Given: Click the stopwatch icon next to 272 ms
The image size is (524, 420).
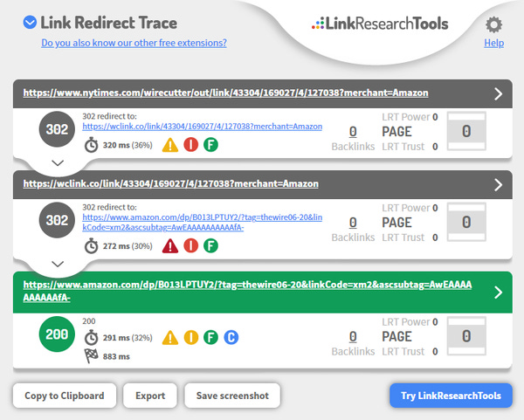Looking at the screenshot, I should (91, 246).
